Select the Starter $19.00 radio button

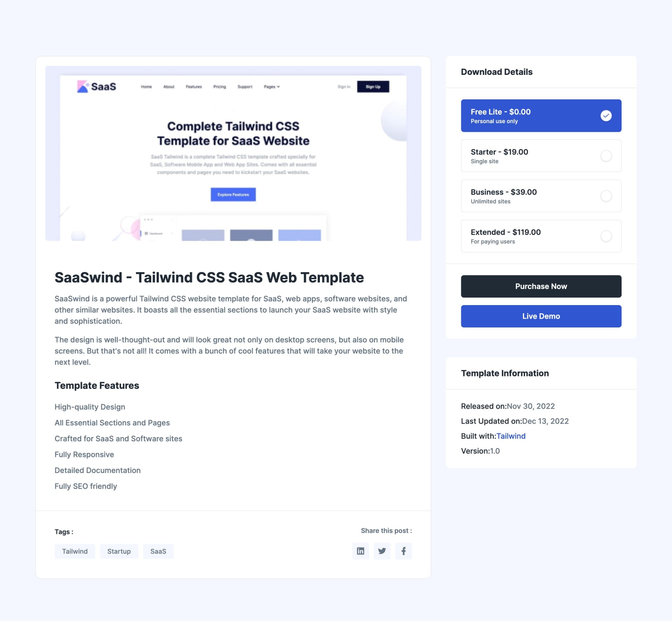607,156
